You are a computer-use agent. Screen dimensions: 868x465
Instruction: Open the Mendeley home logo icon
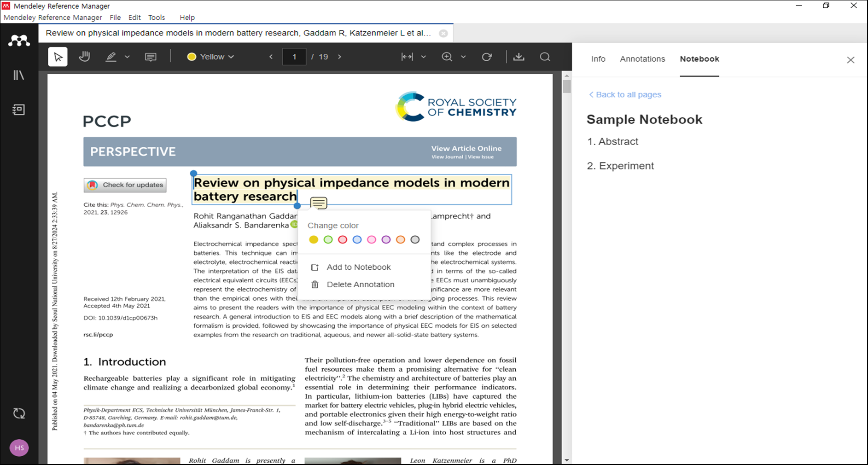pos(19,41)
